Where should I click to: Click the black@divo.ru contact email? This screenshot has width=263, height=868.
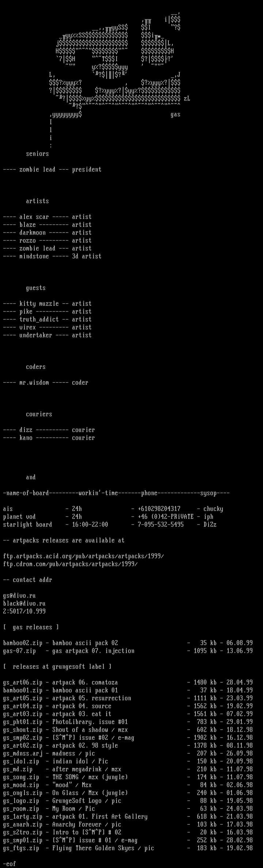24,604
